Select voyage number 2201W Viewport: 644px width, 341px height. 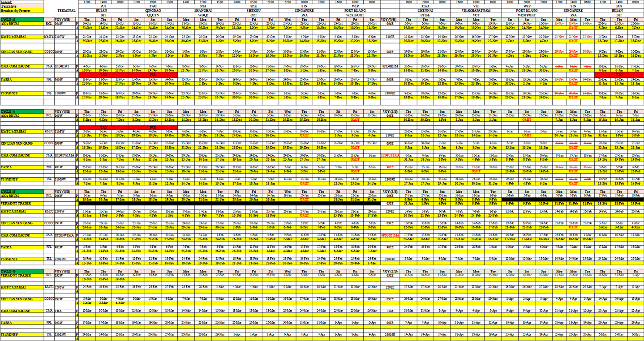pos(64,211)
